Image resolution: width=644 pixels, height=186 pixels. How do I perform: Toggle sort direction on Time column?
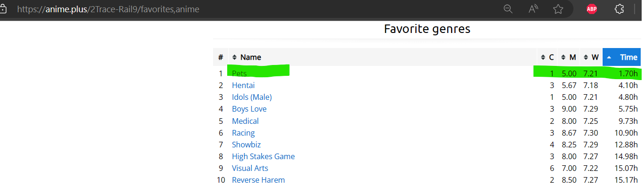(x=621, y=57)
